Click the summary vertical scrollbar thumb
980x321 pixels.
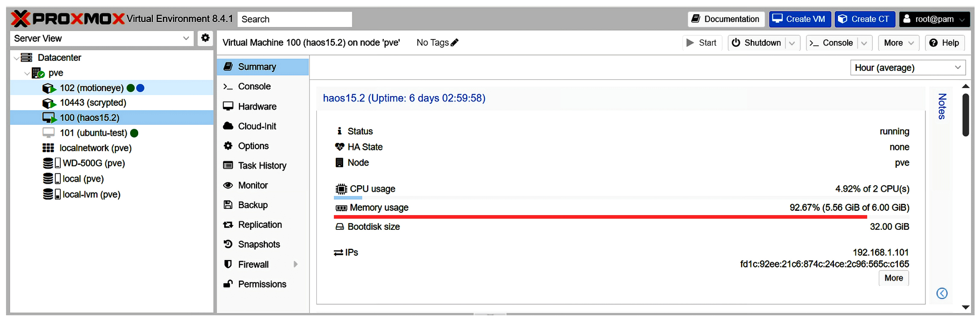tap(966, 115)
